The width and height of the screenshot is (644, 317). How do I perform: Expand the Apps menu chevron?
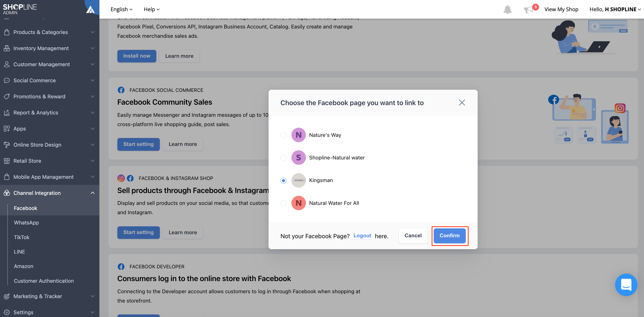pyautogui.click(x=92, y=129)
